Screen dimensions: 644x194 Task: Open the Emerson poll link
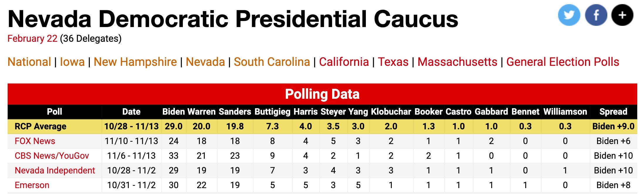[x=32, y=185]
